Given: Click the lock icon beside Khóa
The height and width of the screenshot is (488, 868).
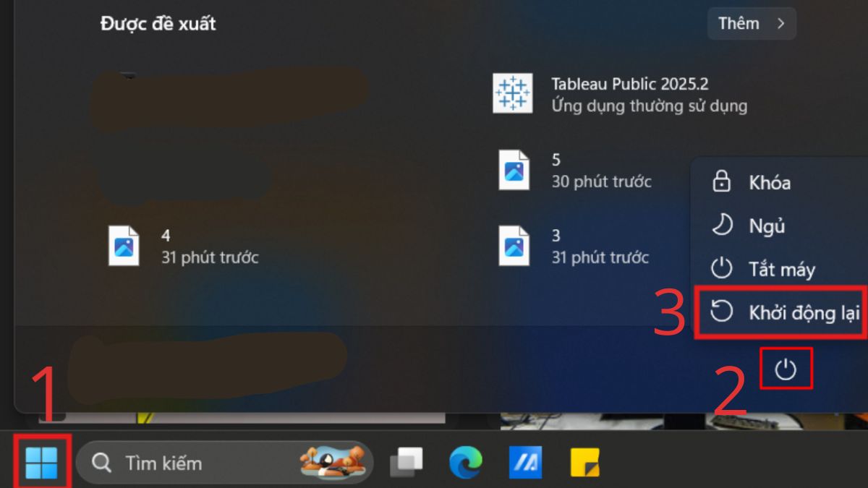Looking at the screenshot, I should coord(721,182).
